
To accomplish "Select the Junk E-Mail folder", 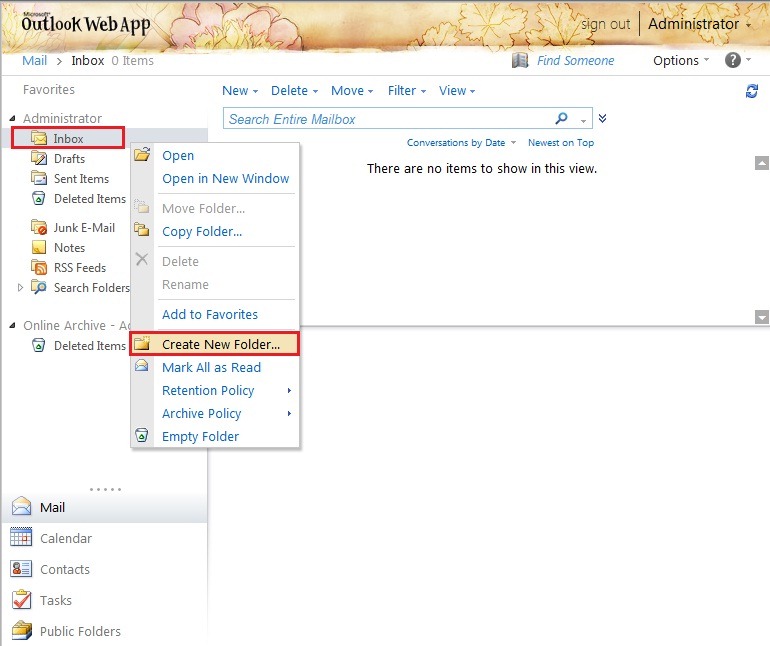I will point(84,227).
